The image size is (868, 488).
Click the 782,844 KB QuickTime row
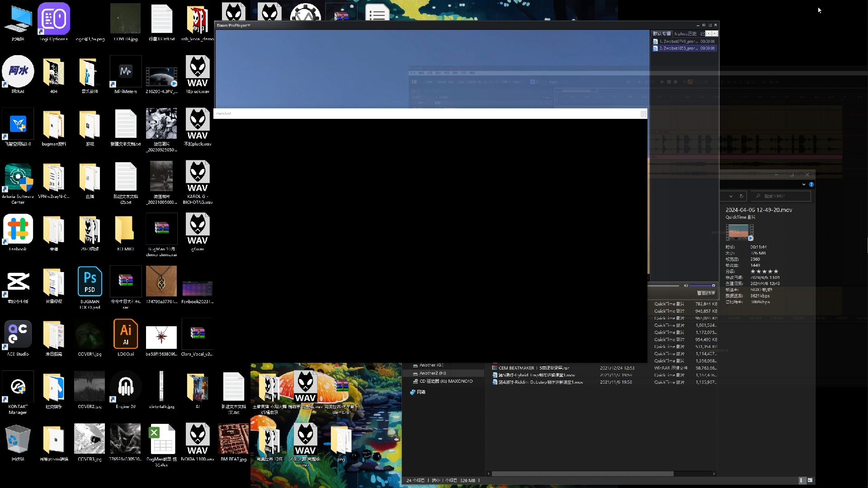coord(684,304)
